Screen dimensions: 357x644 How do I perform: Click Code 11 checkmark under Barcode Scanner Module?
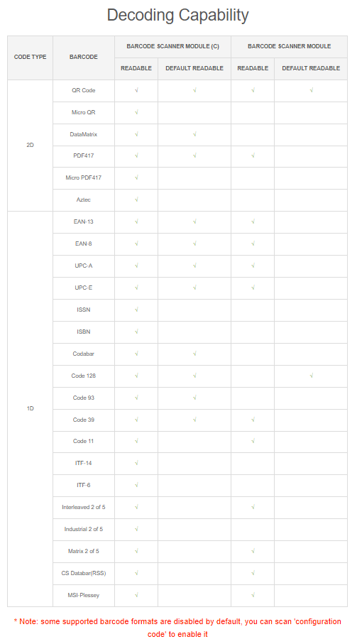[253, 441]
